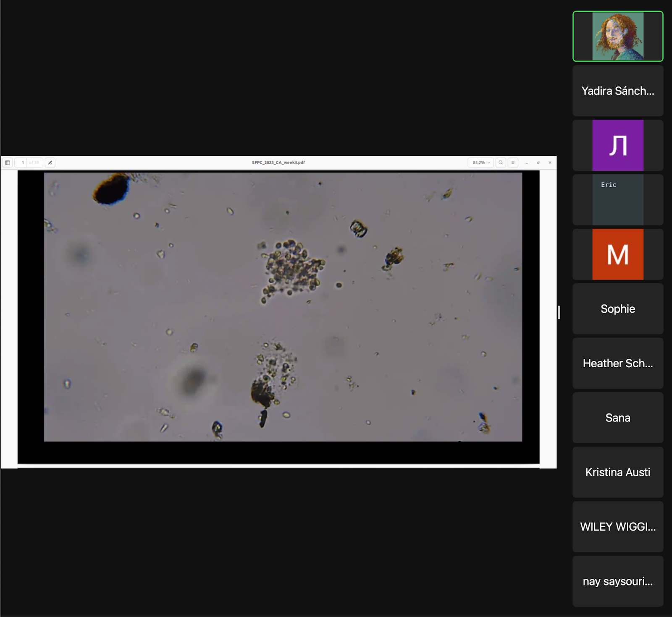The image size is (672, 617).
Task: Select Sophie's participant tile
Action: [617, 309]
